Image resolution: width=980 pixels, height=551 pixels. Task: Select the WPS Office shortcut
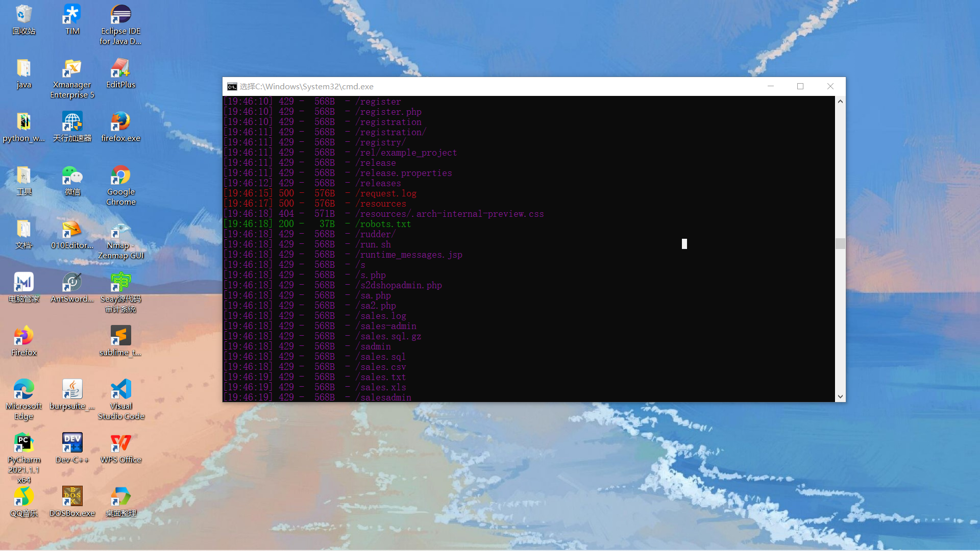point(121,444)
